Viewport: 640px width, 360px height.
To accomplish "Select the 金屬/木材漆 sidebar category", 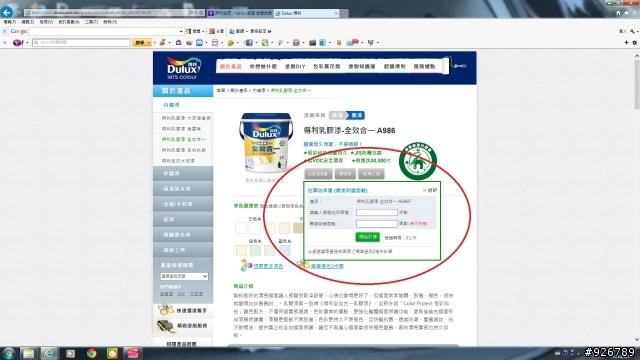I will 183,204.
